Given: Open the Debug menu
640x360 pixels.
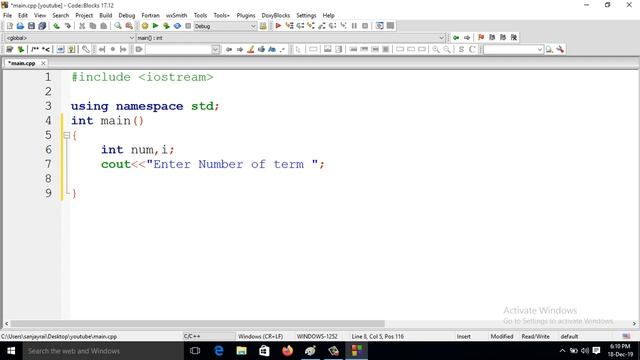Looking at the screenshot, I should tap(127, 15).
